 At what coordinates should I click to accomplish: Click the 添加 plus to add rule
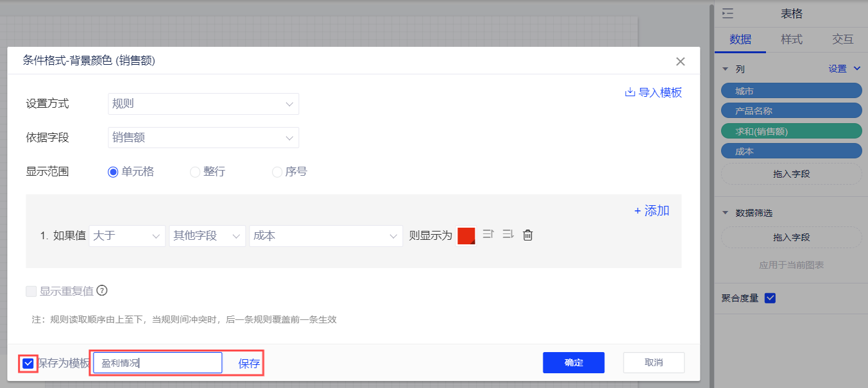click(652, 211)
